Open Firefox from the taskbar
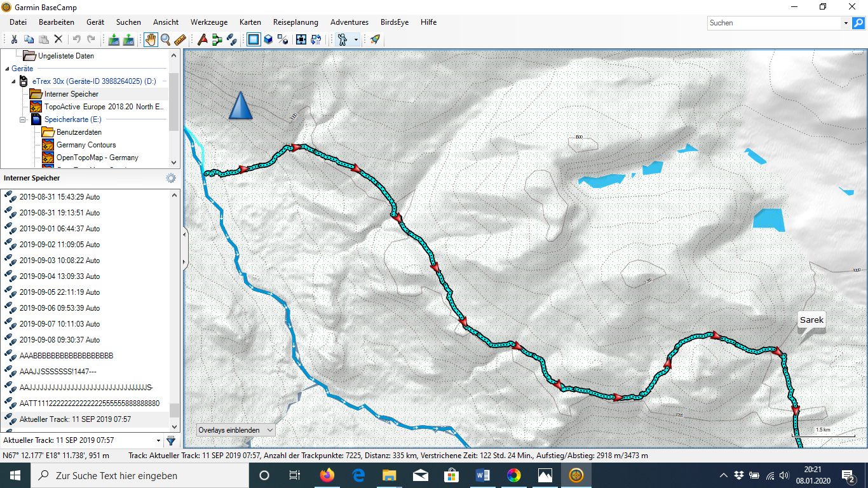 (x=327, y=475)
